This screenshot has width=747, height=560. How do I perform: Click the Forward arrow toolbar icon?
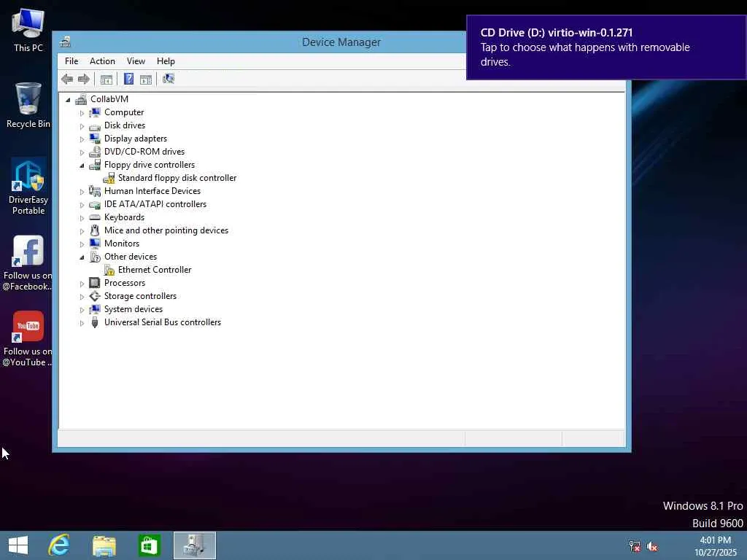tap(83, 79)
